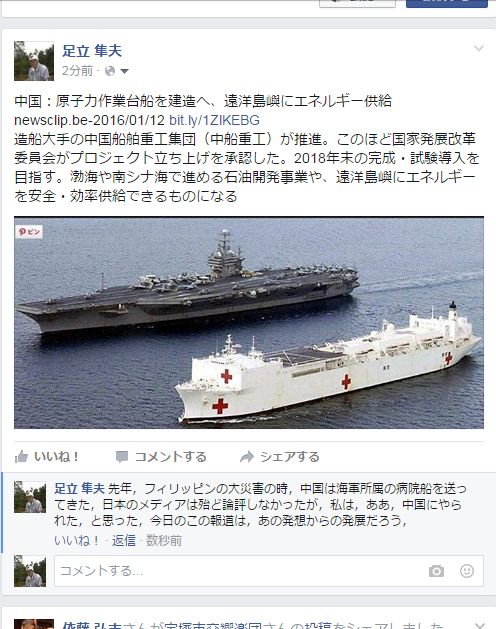Click the コメントする speech bubble icon

(122, 457)
